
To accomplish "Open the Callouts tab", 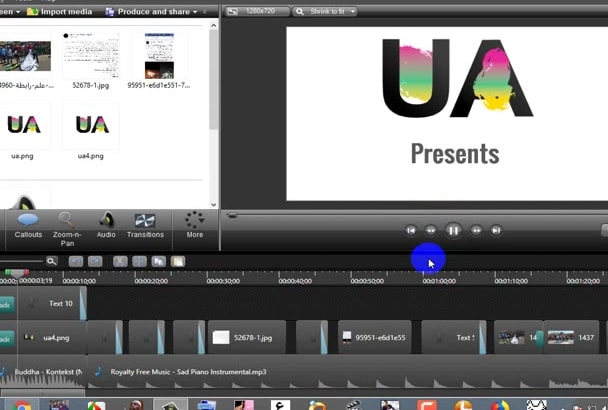I will pos(28,226).
